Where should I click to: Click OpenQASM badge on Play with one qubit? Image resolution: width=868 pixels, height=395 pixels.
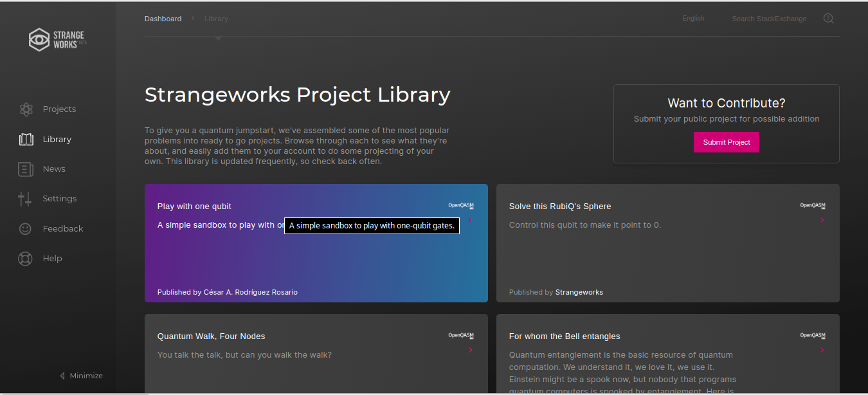tap(461, 206)
